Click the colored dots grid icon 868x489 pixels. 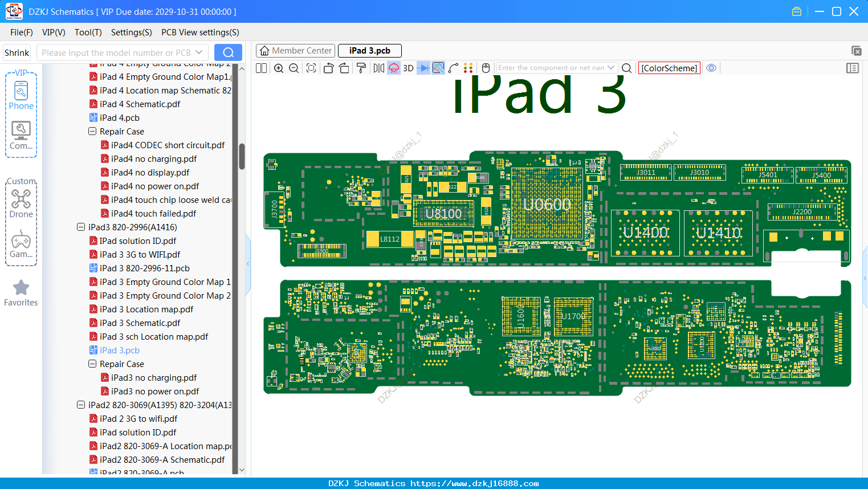click(468, 68)
